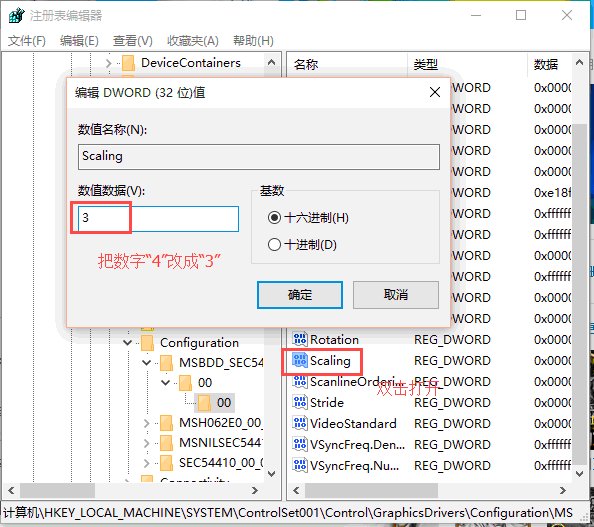Select the VideoStandard value icon
This screenshot has height=527, width=594.
pos(300,424)
